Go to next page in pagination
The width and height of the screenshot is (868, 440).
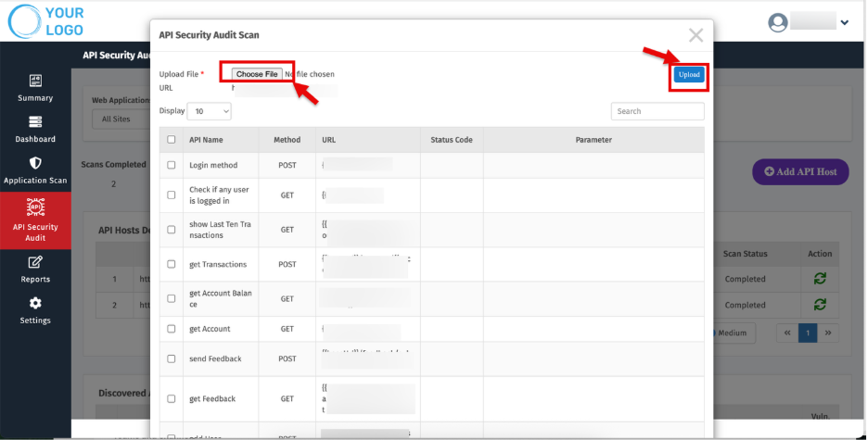point(828,333)
